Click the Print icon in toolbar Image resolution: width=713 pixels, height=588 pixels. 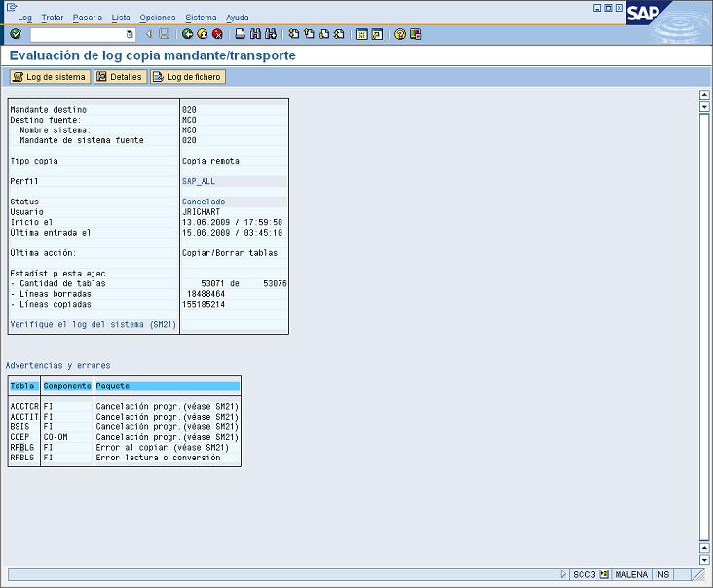(240, 34)
